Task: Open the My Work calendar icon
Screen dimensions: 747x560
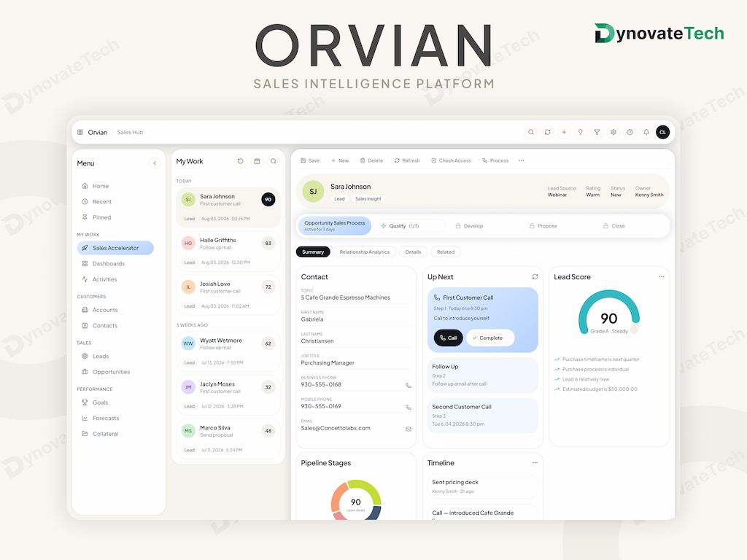Action: (x=257, y=161)
